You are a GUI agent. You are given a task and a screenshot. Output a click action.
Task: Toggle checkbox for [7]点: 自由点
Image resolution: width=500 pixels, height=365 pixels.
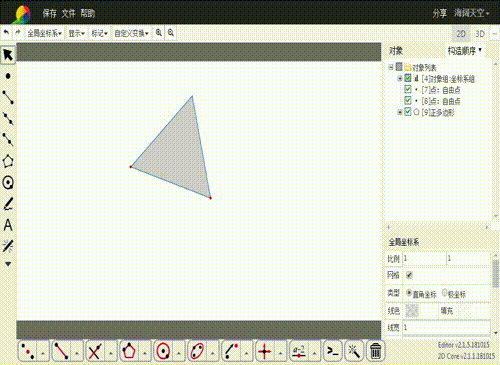(407, 89)
